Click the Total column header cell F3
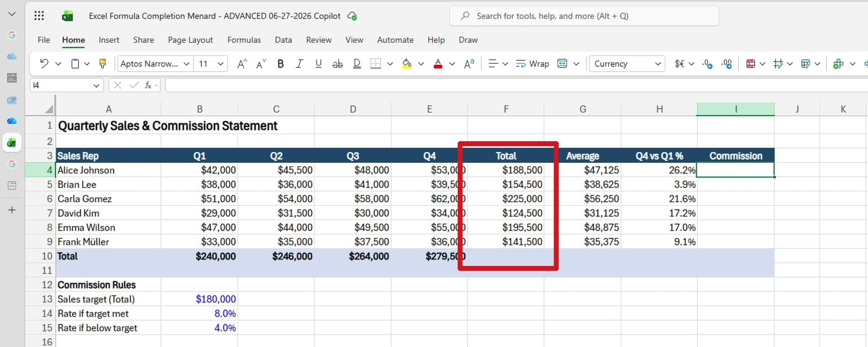The image size is (868, 347). pos(506,156)
